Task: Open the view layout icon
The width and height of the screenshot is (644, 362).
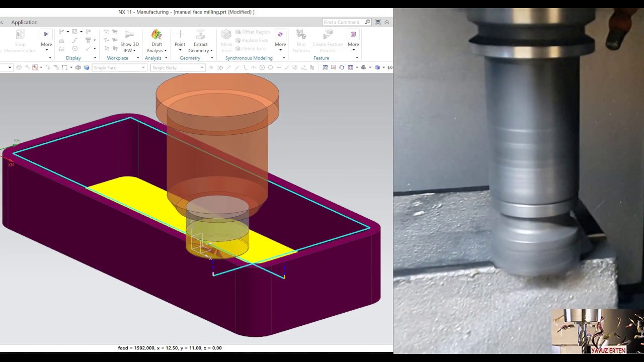Action: click(351, 67)
